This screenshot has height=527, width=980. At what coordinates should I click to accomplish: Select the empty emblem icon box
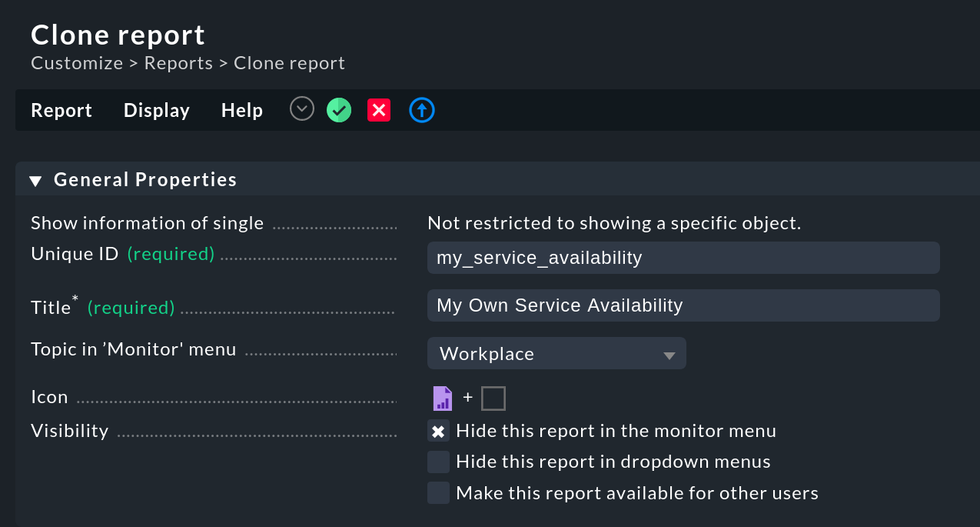pos(493,399)
